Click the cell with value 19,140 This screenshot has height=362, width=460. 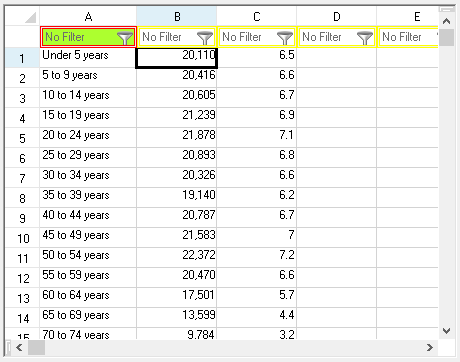[177, 198]
